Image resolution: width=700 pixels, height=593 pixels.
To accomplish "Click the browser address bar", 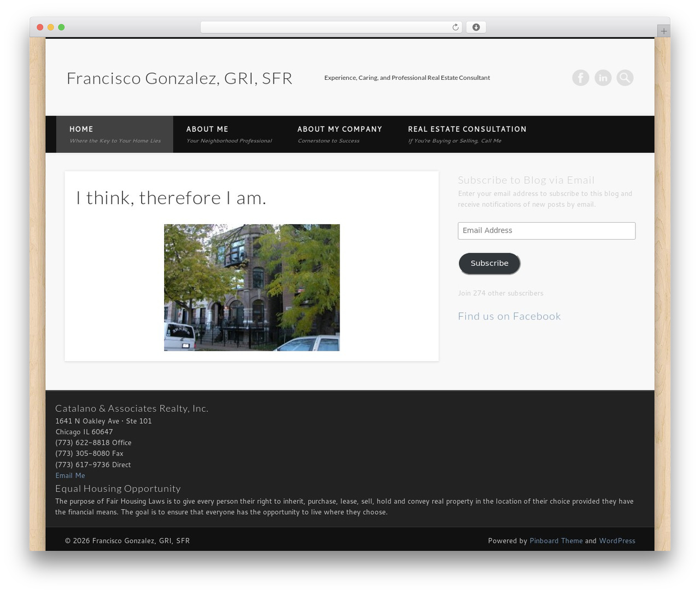I will click(331, 27).
